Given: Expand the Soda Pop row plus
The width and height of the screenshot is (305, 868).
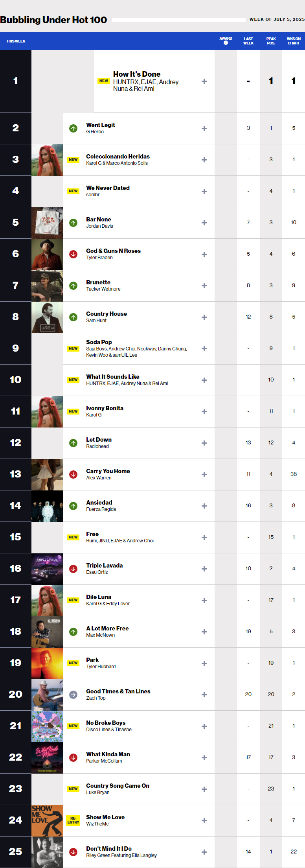Looking at the screenshot, I should (204, 349).
